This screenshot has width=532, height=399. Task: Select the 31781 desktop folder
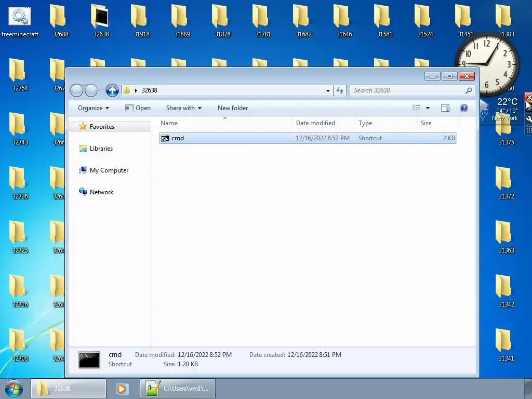(x=263, y=22)
